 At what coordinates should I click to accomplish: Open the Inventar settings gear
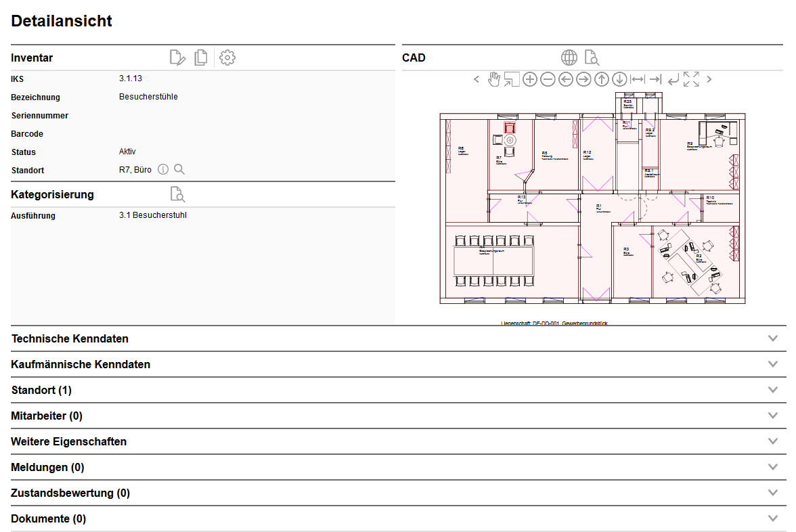227,58
